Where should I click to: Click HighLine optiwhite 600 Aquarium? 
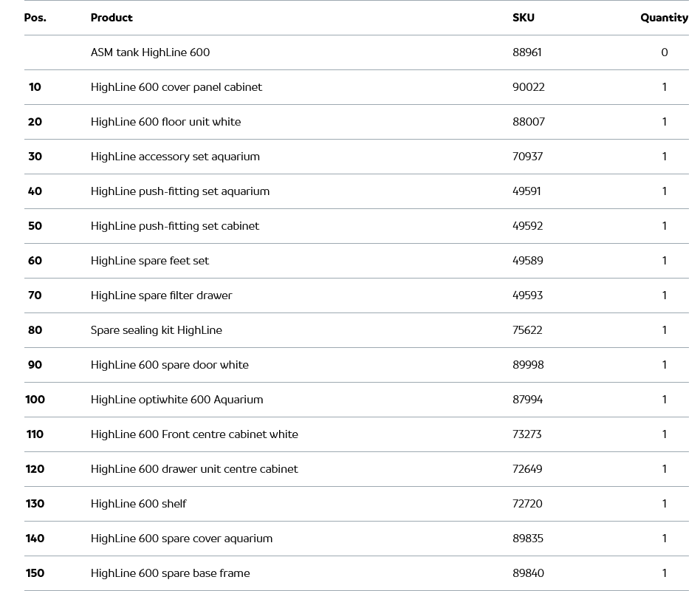(176, 400)
